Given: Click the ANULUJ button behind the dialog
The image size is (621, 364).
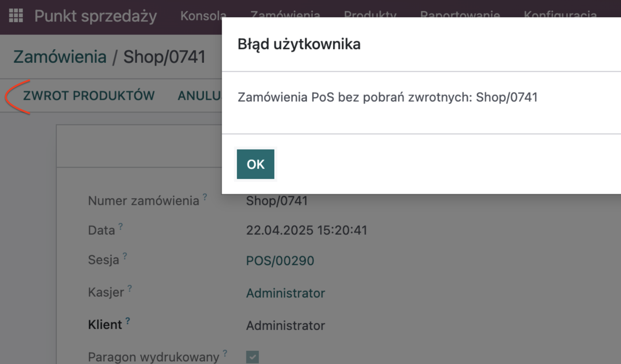Looking at the screenshot, I should [199, 96].
